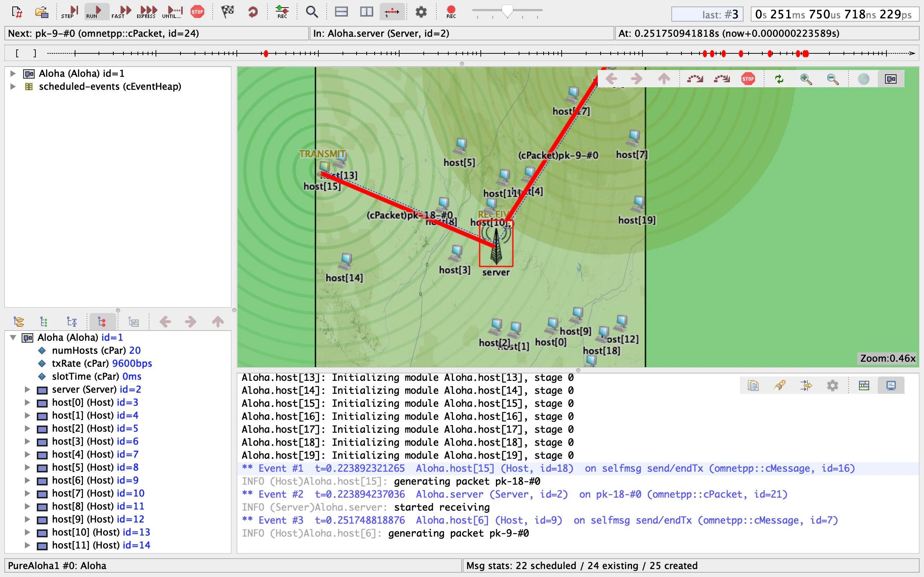Expand scheduled-events tree node
Screen dimensions: 924x577
point(13,87)
